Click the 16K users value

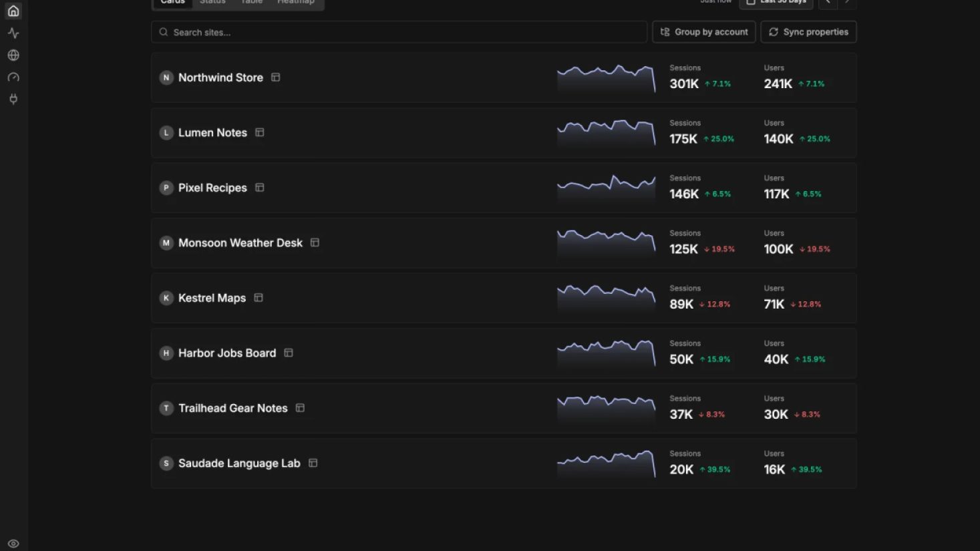(x=774, y=470)
